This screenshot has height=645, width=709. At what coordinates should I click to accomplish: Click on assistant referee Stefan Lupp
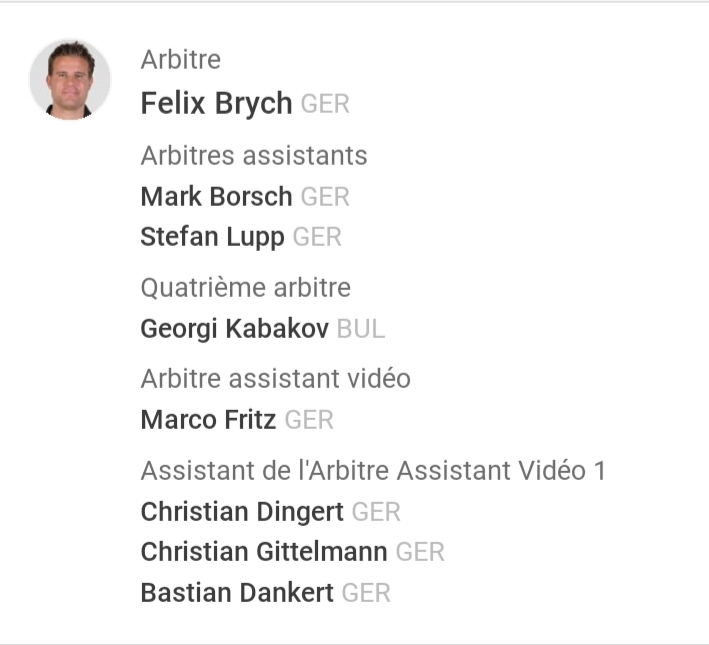pos(212,237)
